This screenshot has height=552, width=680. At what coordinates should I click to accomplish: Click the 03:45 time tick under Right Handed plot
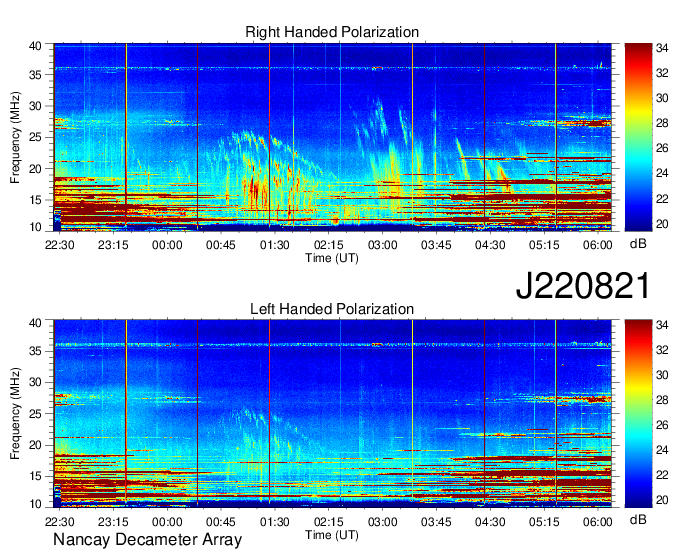point(436,245)
